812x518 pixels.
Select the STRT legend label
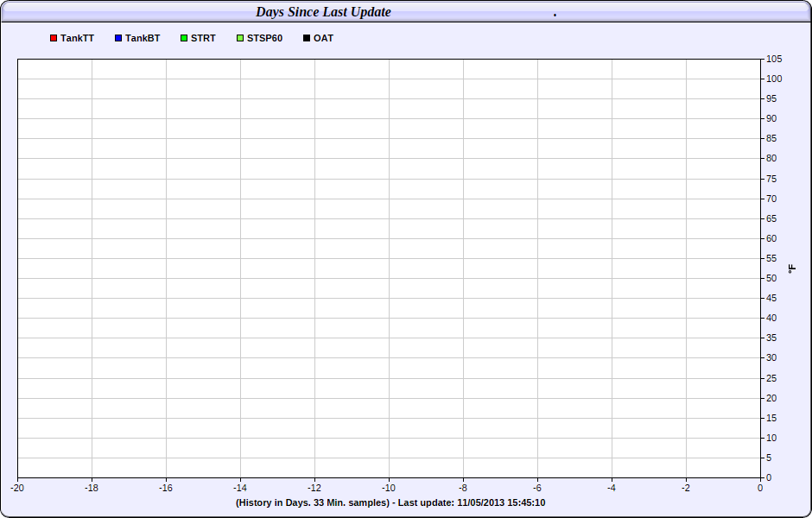pyautogui.click(x=203, y=38)
